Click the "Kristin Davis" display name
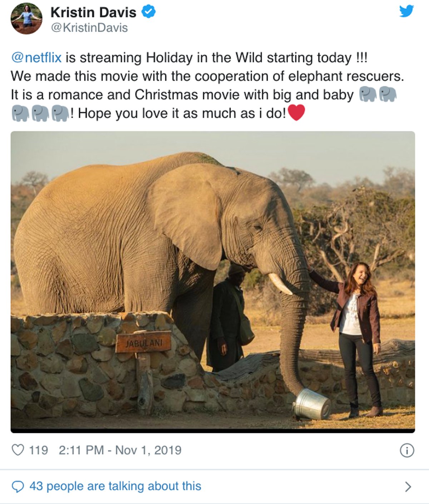This screenshot has width=429, height=504. click(x=93, y=13)
